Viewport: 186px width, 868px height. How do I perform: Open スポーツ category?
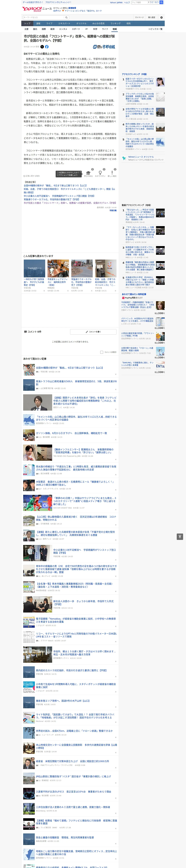pyautogui.click(x=76, y=29)
